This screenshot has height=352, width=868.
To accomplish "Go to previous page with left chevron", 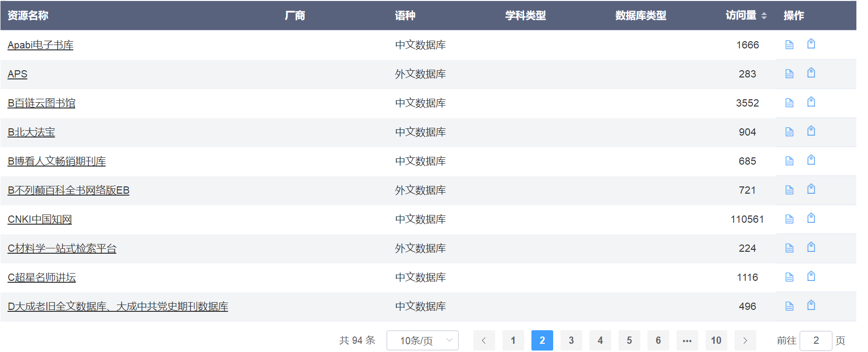I will tap(484, 340).
